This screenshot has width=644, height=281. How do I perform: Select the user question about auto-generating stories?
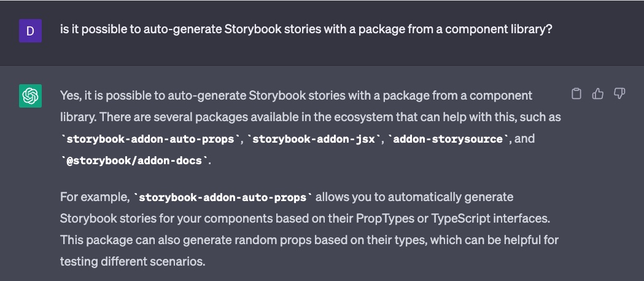click(306, 30)
